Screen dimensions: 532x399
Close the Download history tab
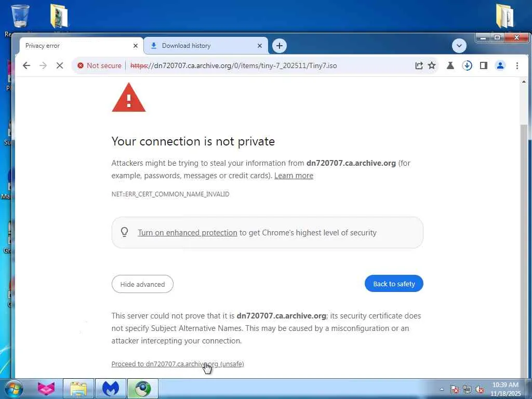coord(260,46)
